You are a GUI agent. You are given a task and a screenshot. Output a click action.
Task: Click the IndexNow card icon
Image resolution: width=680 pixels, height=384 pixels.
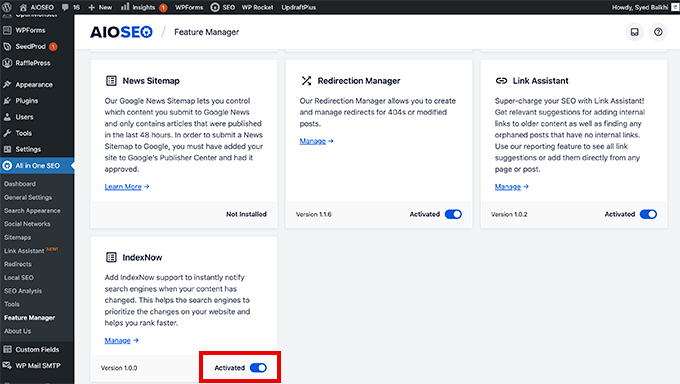click(x=111, y=257)
